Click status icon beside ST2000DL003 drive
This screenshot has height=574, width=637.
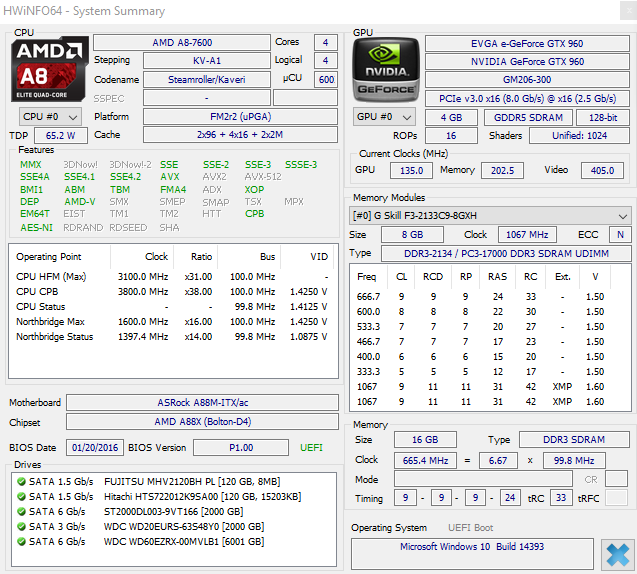[x=20, y=511]
